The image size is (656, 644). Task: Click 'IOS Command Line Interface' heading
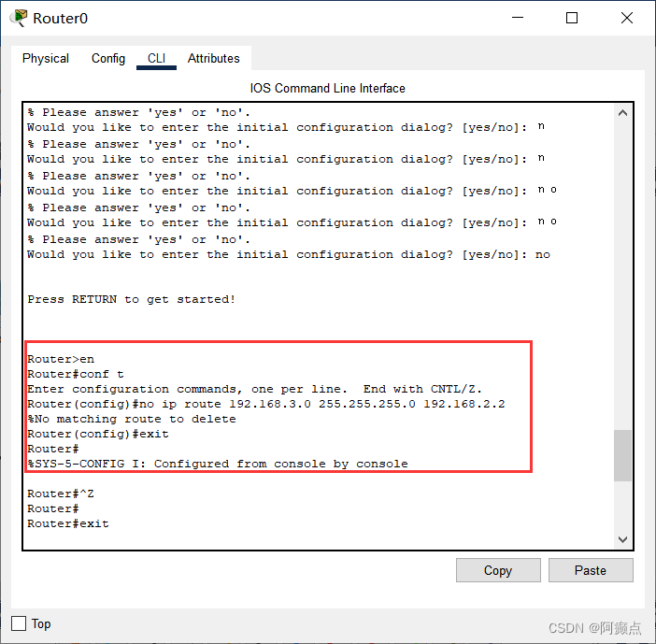click(328, 88)
